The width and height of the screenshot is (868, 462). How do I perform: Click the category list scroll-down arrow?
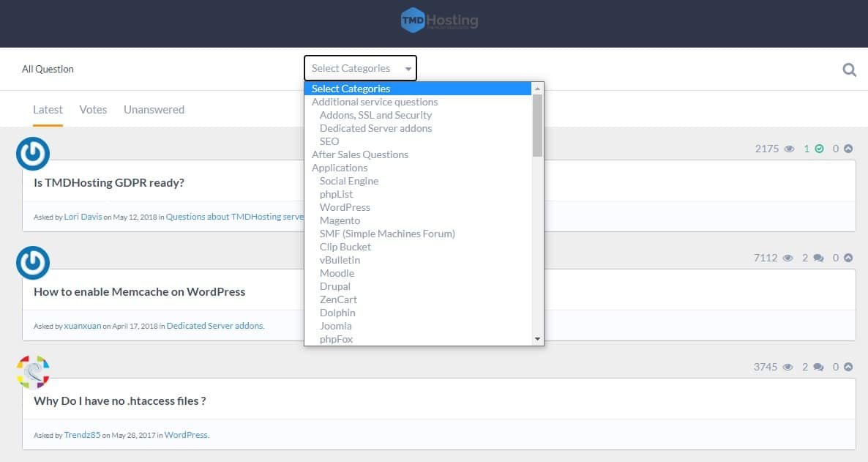[x=537, y=339]
